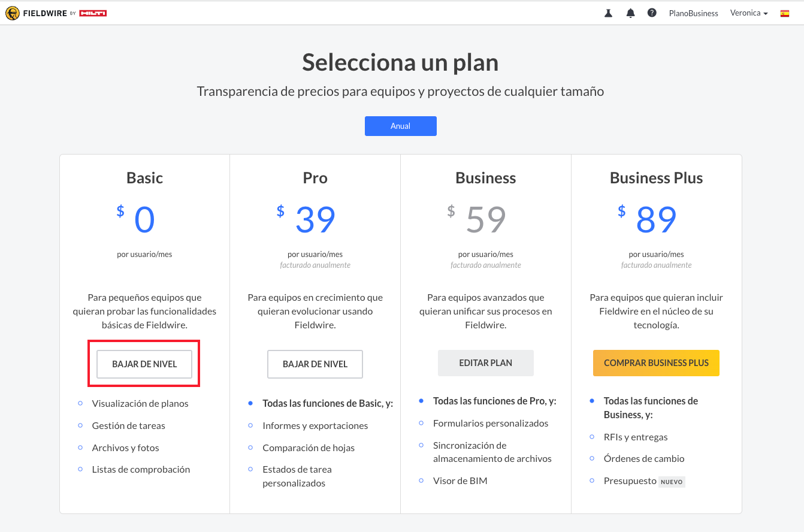Screen dimensions: 804x532
Task: Open the PlanoBusiness account menu
Action: click(x=693, y=13)
